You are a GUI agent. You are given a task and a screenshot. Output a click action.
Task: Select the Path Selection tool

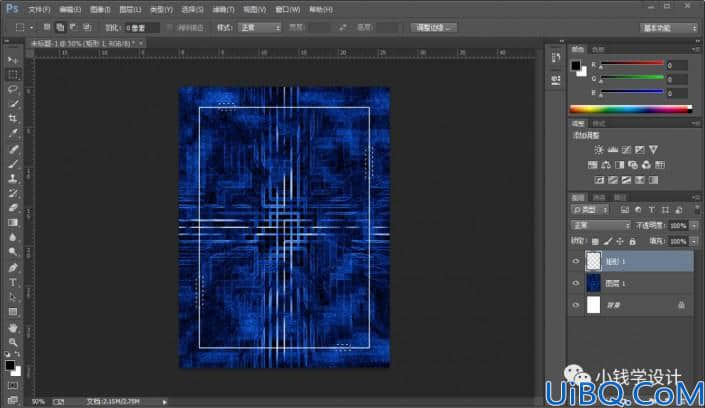point(13,297)
